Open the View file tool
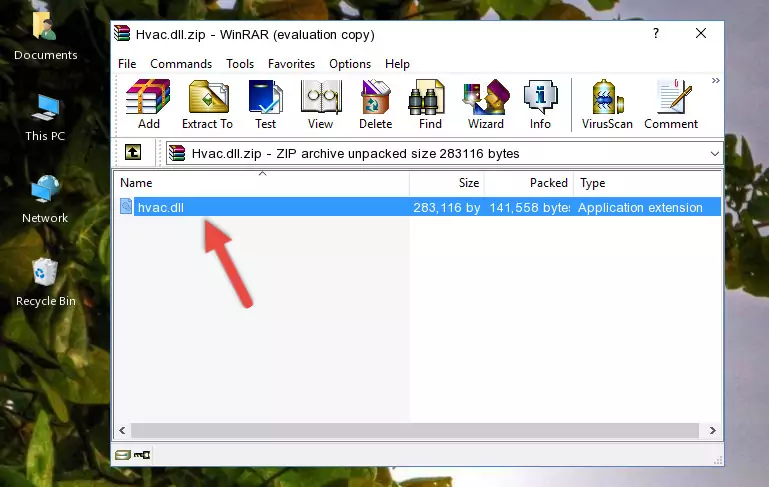 [321, 104]
